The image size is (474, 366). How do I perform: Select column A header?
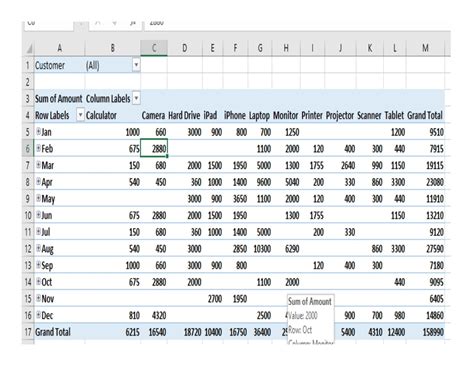click(x=59, y=48)
